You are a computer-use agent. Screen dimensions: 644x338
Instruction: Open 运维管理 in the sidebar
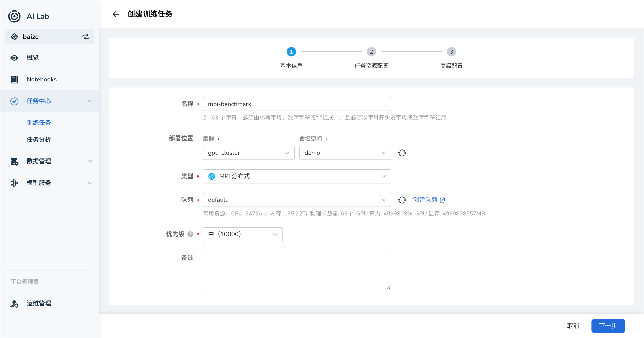(x=50, y=303)
